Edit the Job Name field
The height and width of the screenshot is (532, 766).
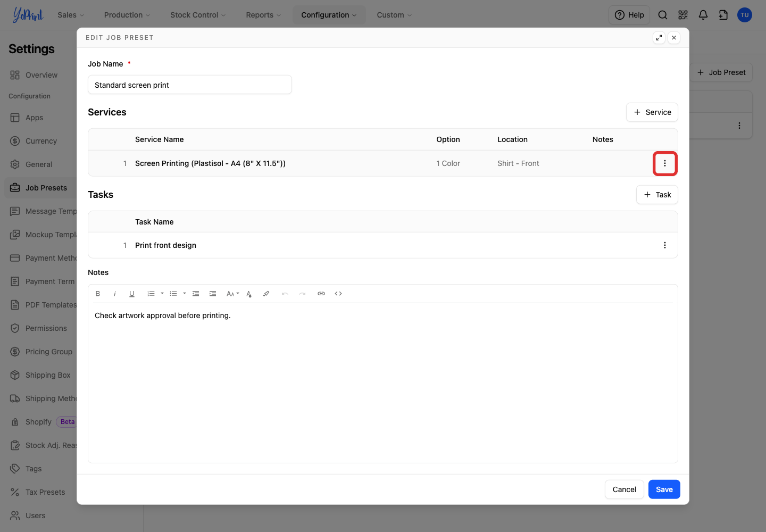coord(190,85)
